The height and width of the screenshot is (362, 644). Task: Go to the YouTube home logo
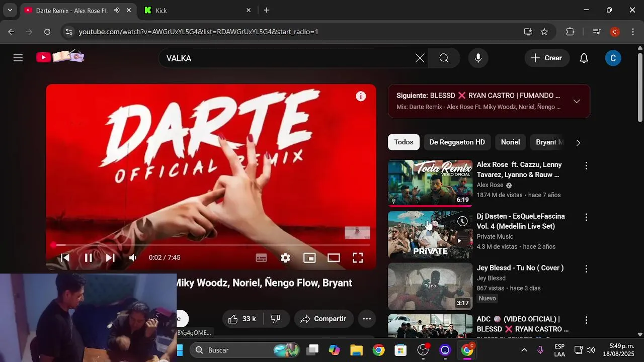point(60,57)
